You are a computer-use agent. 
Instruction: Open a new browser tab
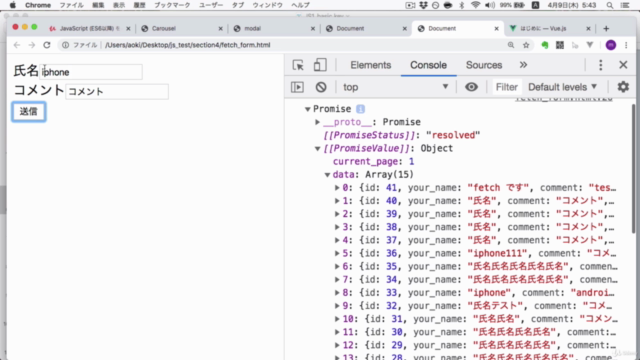pyautogui.click(x=606, y=29)
